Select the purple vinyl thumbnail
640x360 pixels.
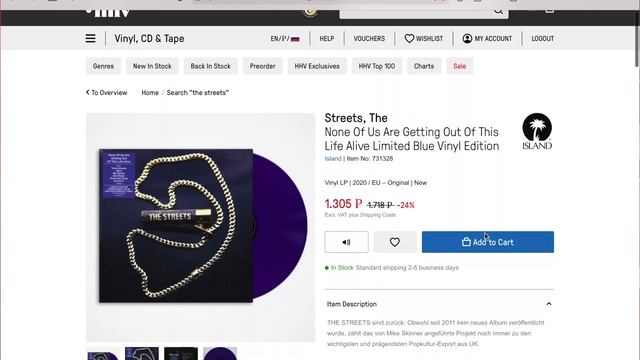click(220, 354)
